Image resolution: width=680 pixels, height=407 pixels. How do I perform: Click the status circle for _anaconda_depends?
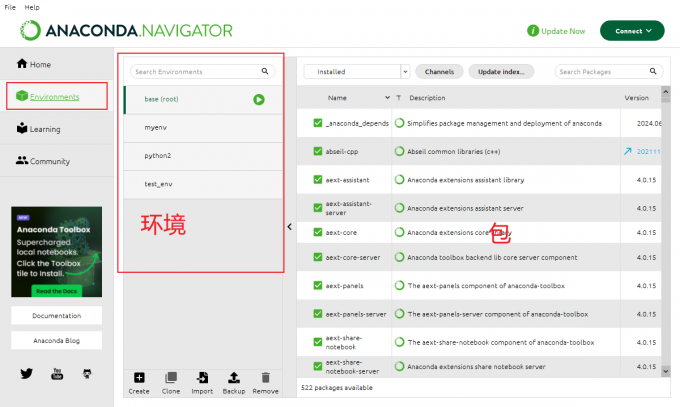pyautogui.click(x=399, y=123)
